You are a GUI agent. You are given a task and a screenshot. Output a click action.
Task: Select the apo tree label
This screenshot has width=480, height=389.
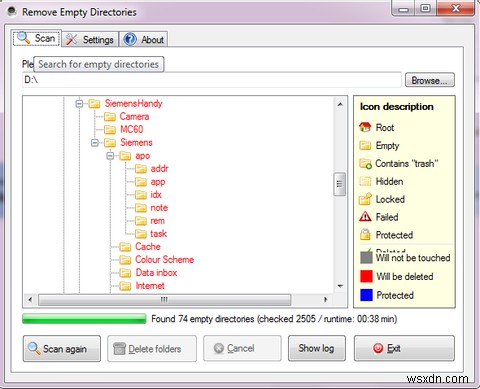pyautogui.click(x=143, y=156)
